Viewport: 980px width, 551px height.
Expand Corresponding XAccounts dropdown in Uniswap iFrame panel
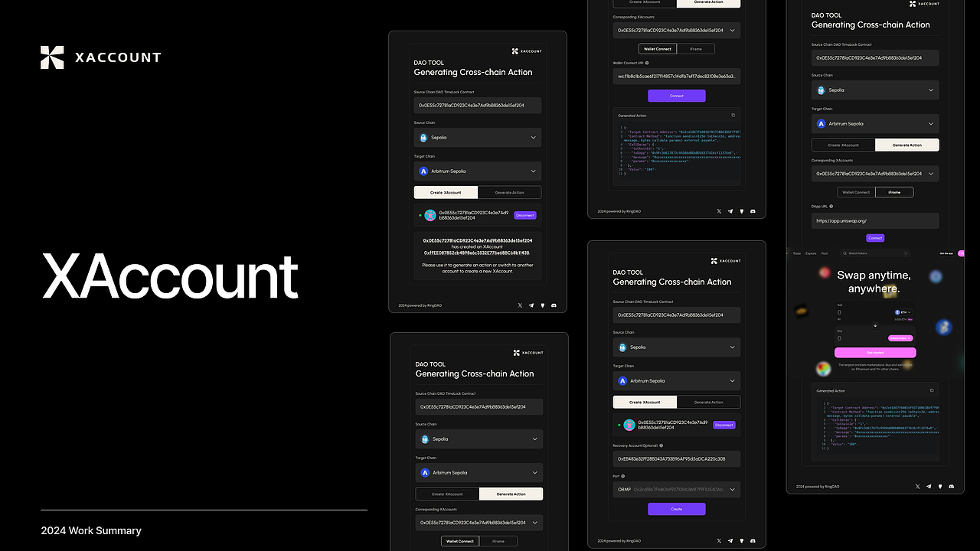point(875,174)
